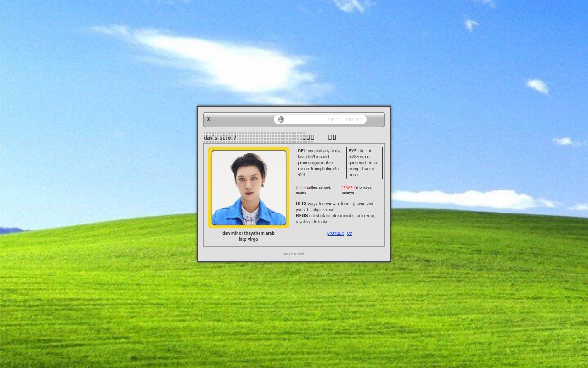
Task: Click the "coffee, school," text
Action: [319, 188]
